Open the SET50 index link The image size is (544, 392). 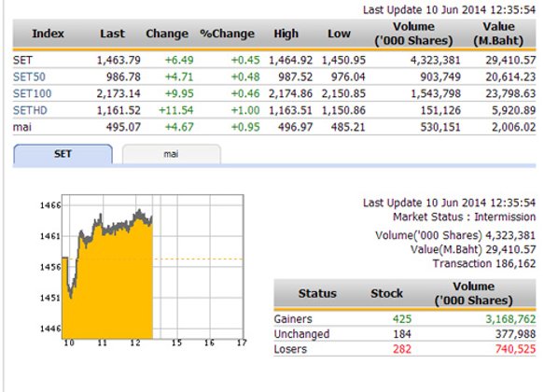pos(29,77)
